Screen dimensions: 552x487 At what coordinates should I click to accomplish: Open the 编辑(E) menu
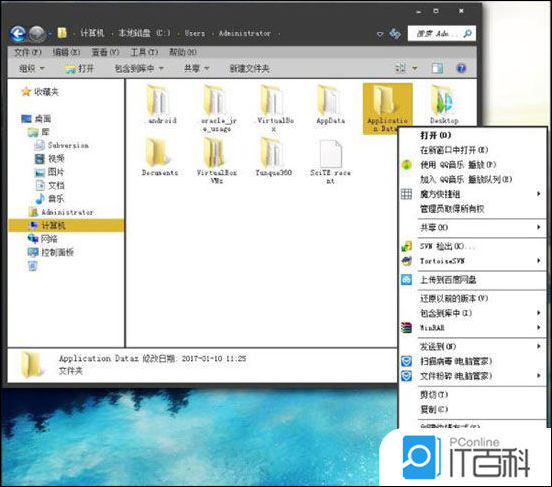[x=66, y=52]
